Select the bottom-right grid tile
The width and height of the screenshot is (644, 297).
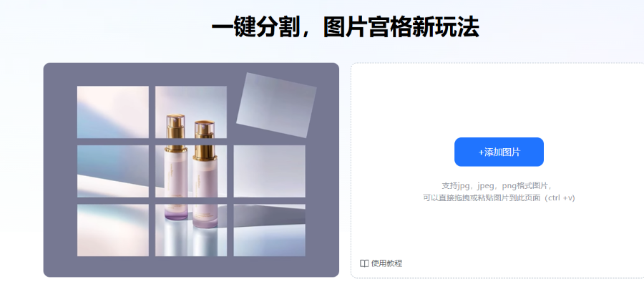click(270, 230)
